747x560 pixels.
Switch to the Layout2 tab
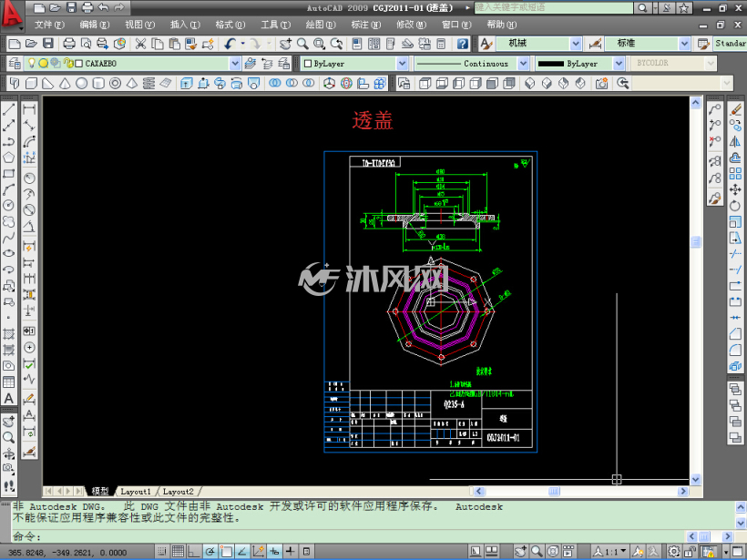(179, 492)
